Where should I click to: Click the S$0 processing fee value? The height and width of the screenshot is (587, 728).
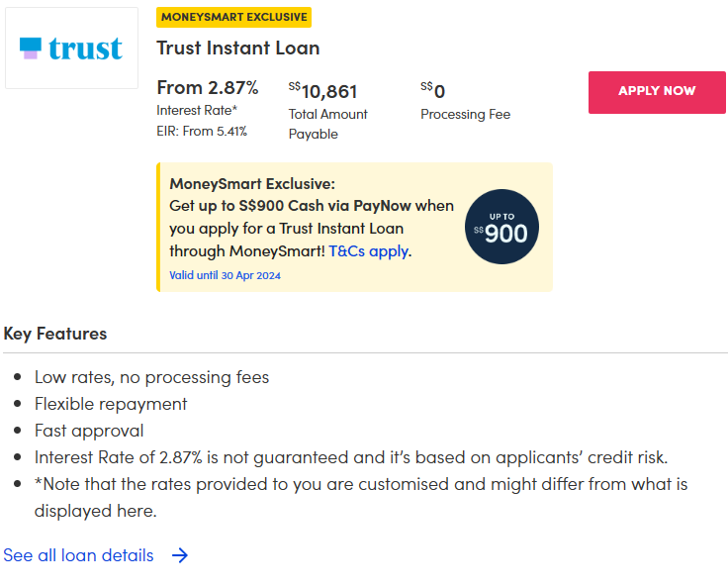pyautogui.click(x=433, y=92)
